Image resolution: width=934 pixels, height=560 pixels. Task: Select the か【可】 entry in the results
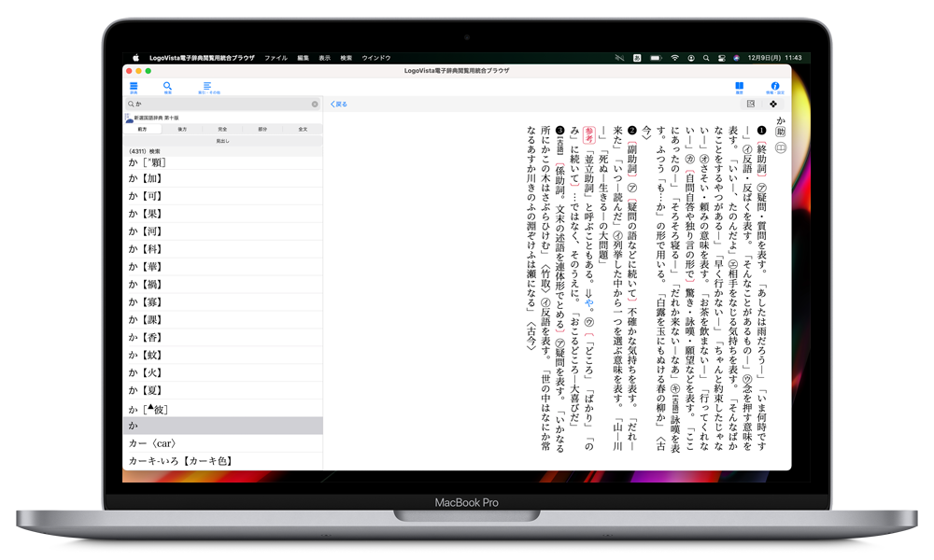(223, 196)
